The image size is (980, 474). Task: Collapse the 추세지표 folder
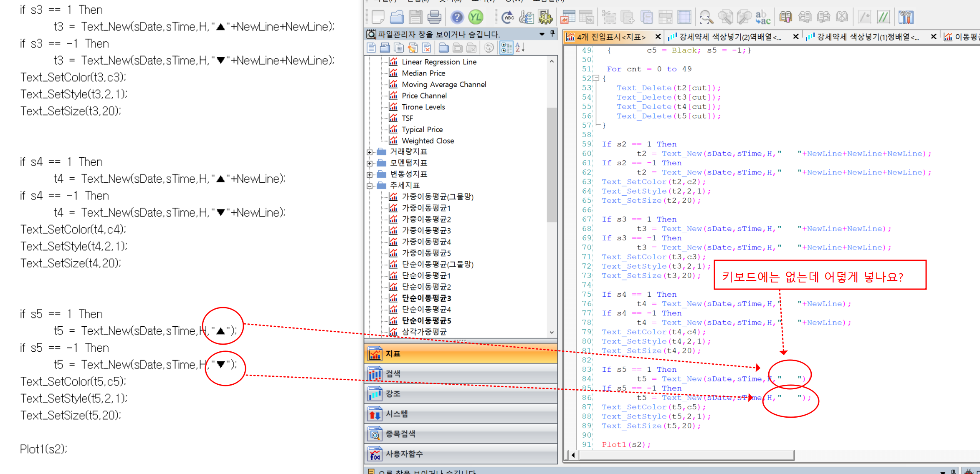(370, 186)
